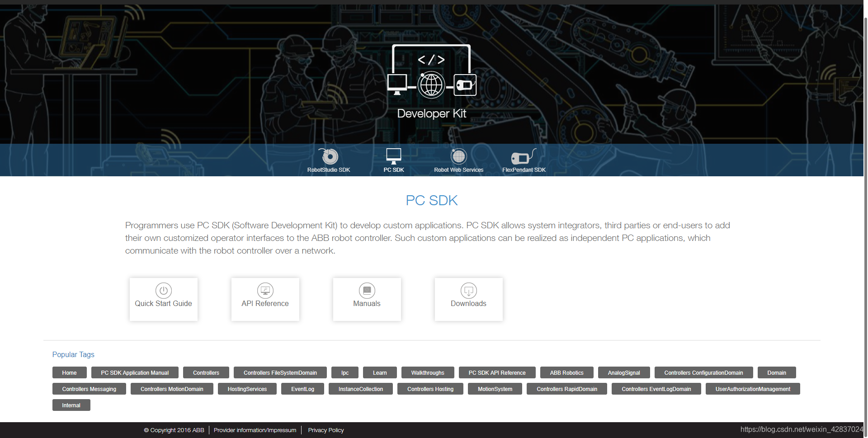Select the Learn tag
This screenshot has width=868, height=438.
379,372
